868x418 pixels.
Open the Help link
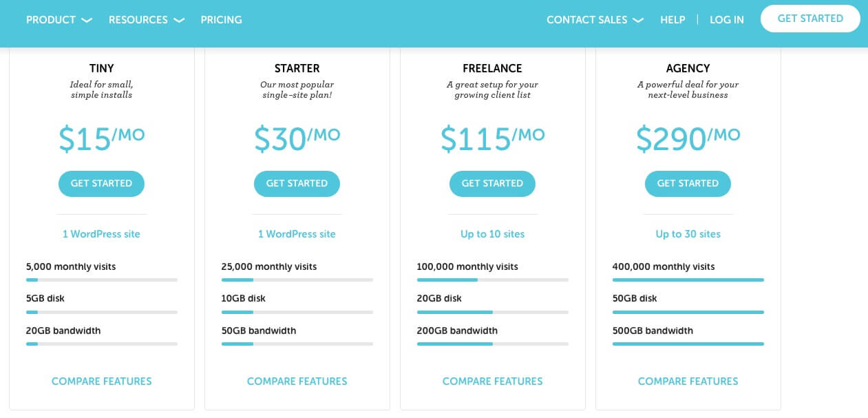[x=673, y=20]
